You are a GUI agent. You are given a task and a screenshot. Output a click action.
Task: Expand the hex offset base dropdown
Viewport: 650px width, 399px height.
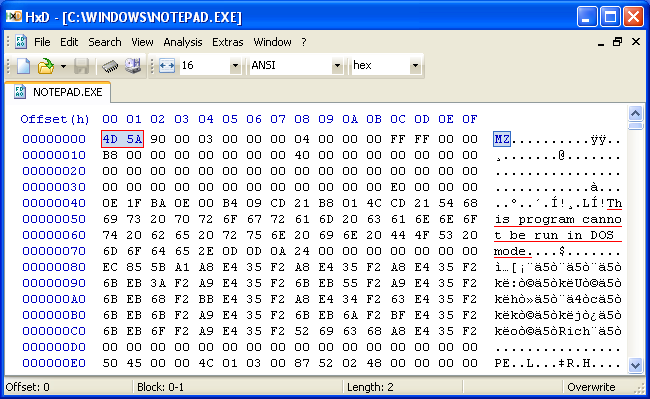click(415, 65)
